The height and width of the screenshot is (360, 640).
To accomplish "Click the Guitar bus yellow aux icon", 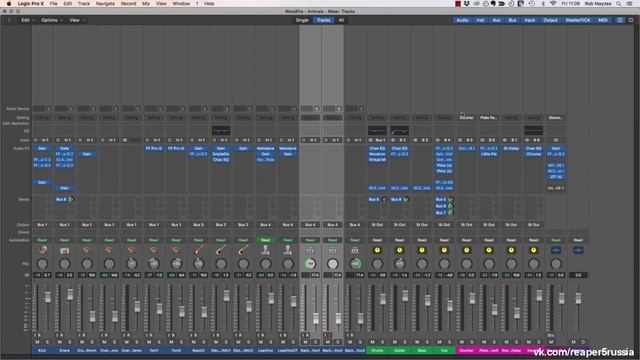I will [400, 250].
